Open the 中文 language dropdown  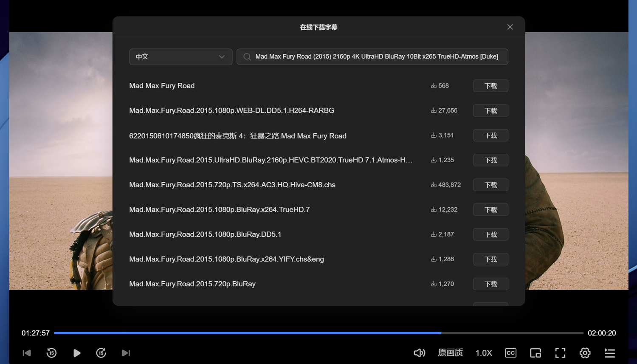pyautogui.click(x=180, y=56)
